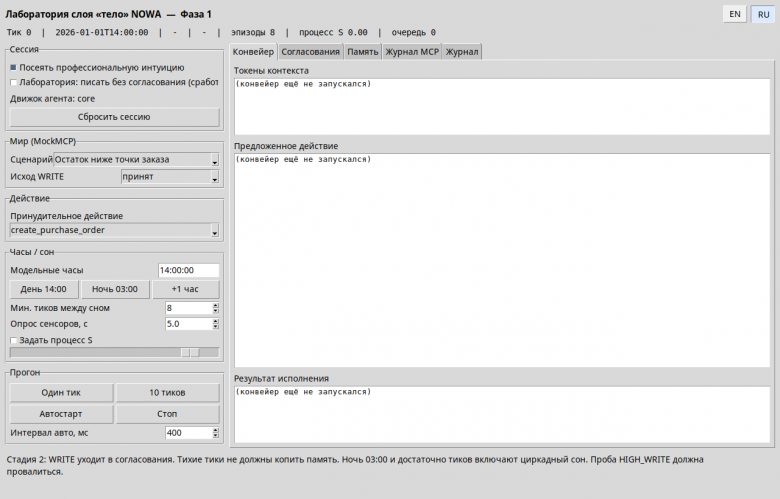Check the 'Задать процесс S' box
This screenshot has height=499, width=780.
coord(13,340)
